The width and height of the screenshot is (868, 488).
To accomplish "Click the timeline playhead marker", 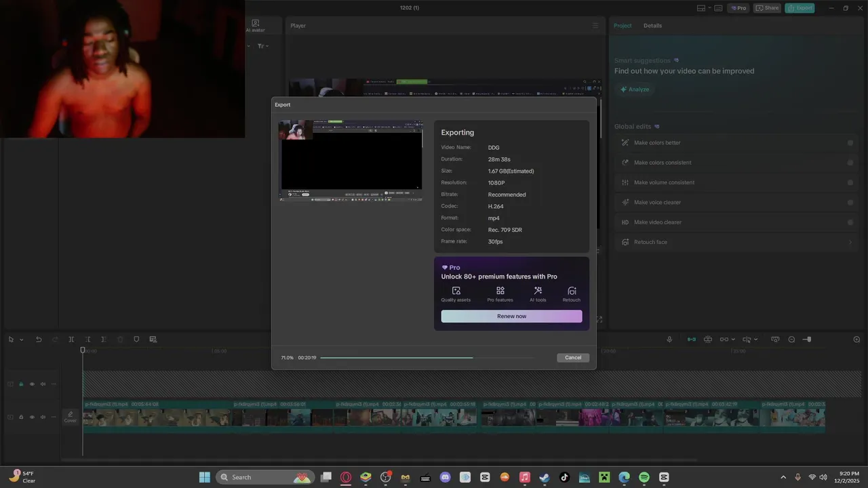I will 83,350.
